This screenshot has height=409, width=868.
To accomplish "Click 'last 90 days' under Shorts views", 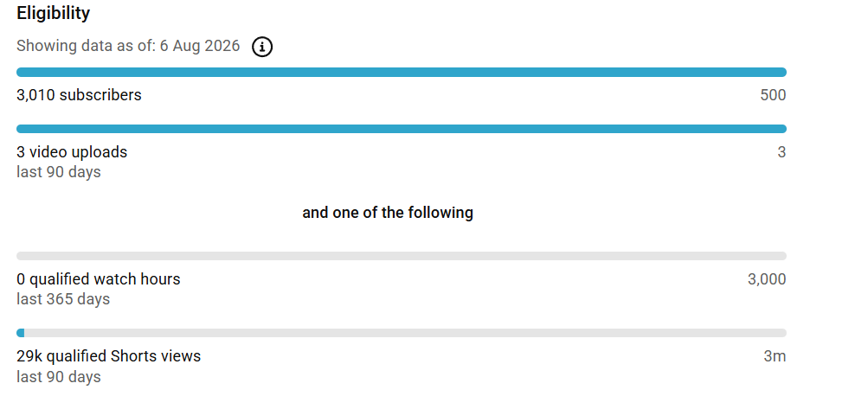I will [59, 377].
